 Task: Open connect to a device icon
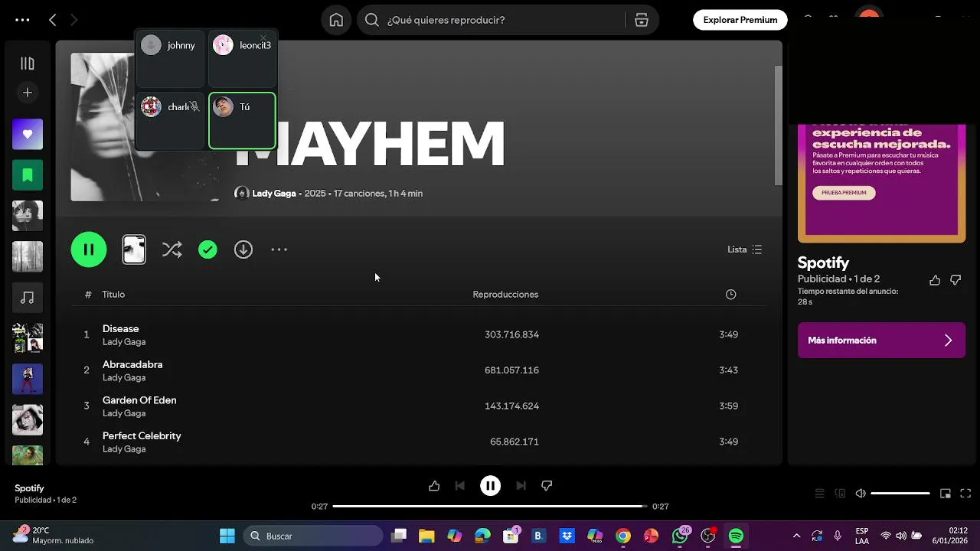pyautogui.click(x=840, y=494)
